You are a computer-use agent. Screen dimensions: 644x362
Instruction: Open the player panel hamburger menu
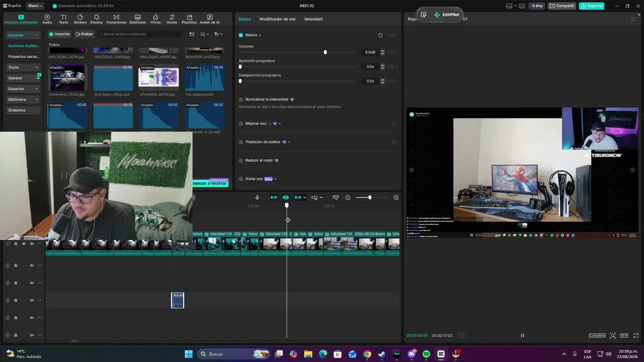633,19
